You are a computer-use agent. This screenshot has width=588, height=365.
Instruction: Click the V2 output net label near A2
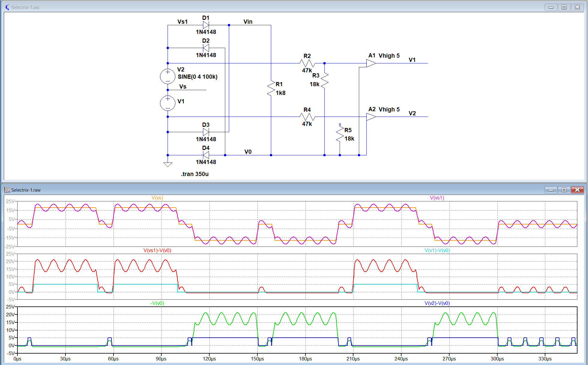point(412,113)
